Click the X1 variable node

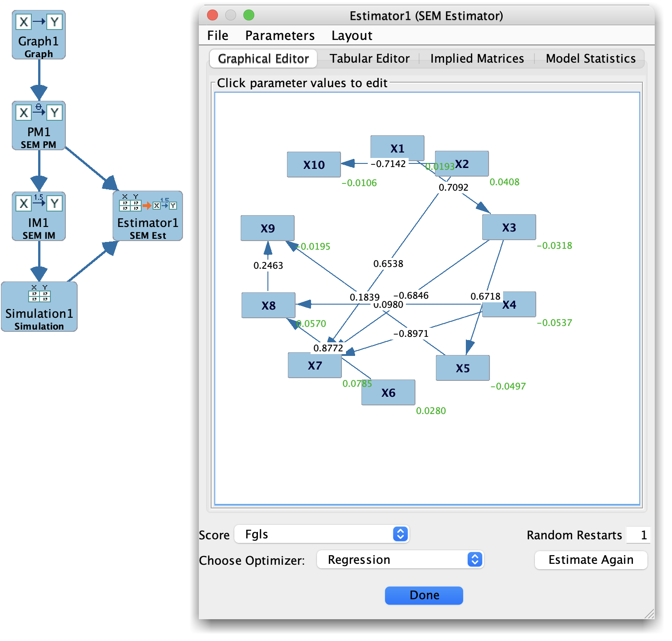click(397, 148)
